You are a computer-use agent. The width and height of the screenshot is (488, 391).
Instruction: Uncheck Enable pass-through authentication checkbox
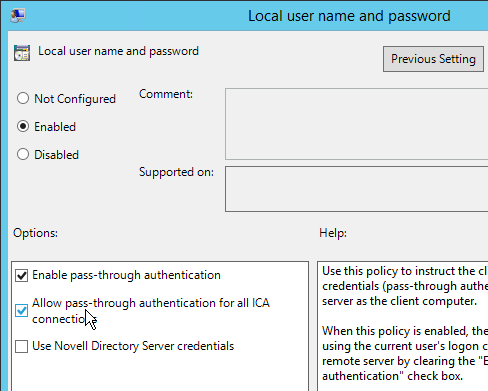(22, 276)
